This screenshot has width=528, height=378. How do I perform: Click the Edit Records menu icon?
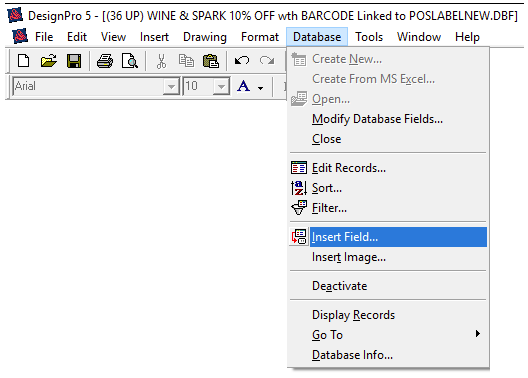tap(299, 168)
